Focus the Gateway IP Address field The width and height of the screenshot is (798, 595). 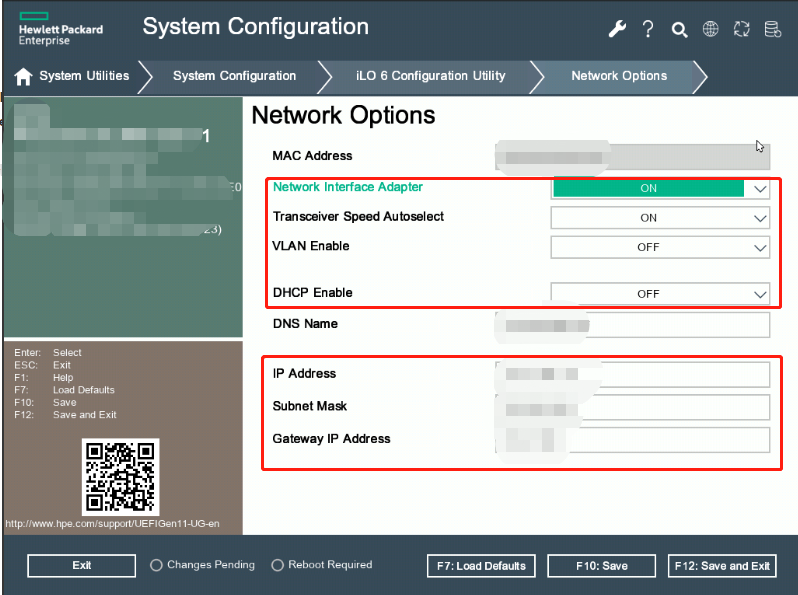(632, 439)
